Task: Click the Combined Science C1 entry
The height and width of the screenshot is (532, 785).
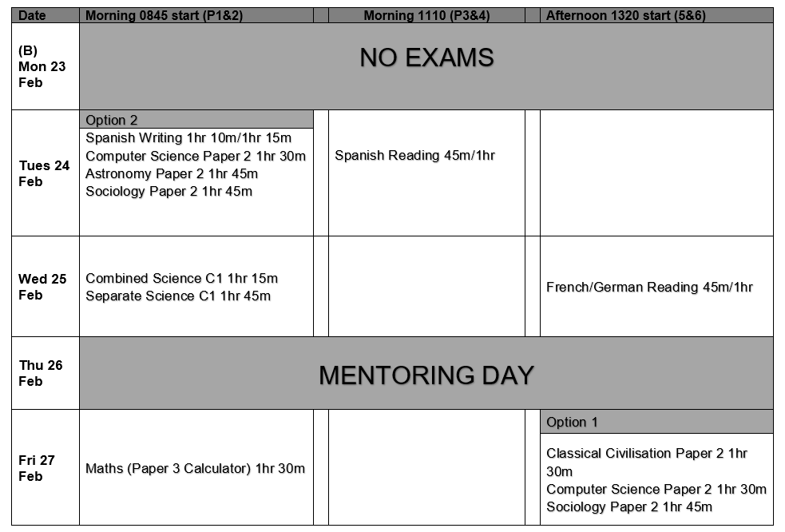Action: click(x=181, y=278)
